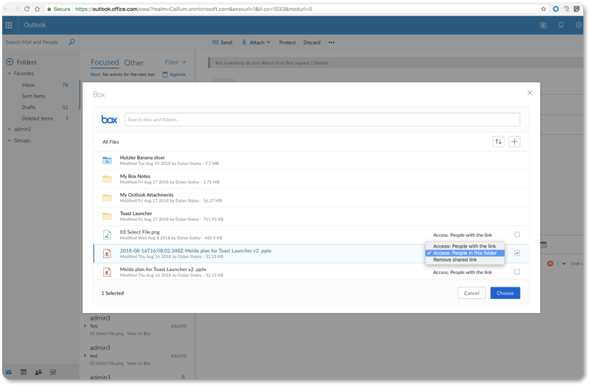This screenshot has width=590, height=386.
Task: Expand the Tets message thread
Action: click(x=85, y=326)
